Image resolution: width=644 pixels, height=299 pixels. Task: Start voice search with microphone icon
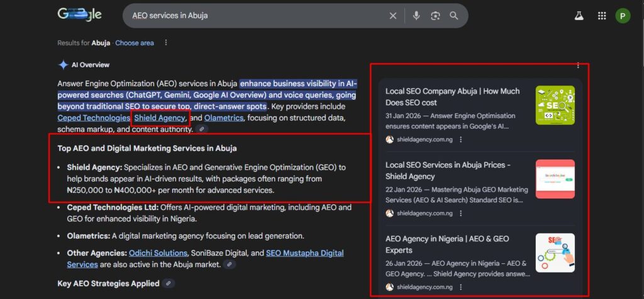point(416,16)
